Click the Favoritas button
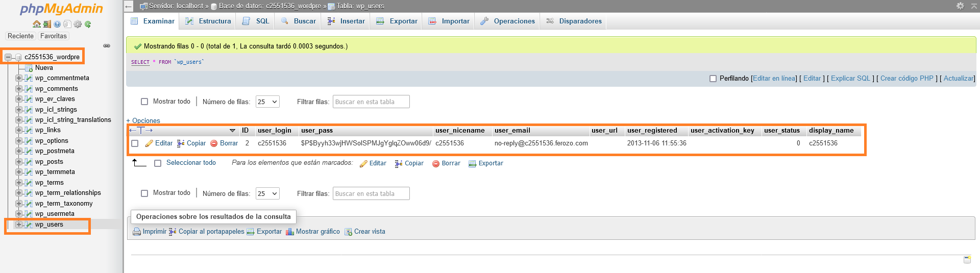The image size is (980, 273). point(54,36)
